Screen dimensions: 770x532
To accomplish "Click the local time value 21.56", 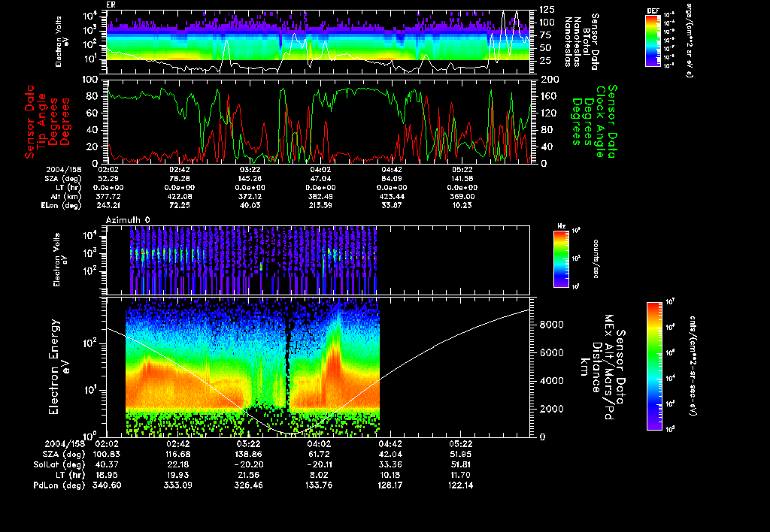I will 248,475.
